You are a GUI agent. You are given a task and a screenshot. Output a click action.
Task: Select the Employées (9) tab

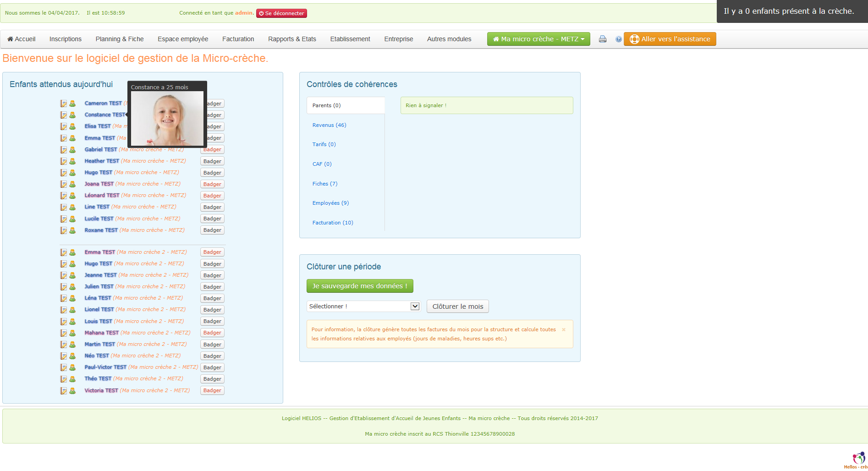pyautogui.click(x=330, y=203)
